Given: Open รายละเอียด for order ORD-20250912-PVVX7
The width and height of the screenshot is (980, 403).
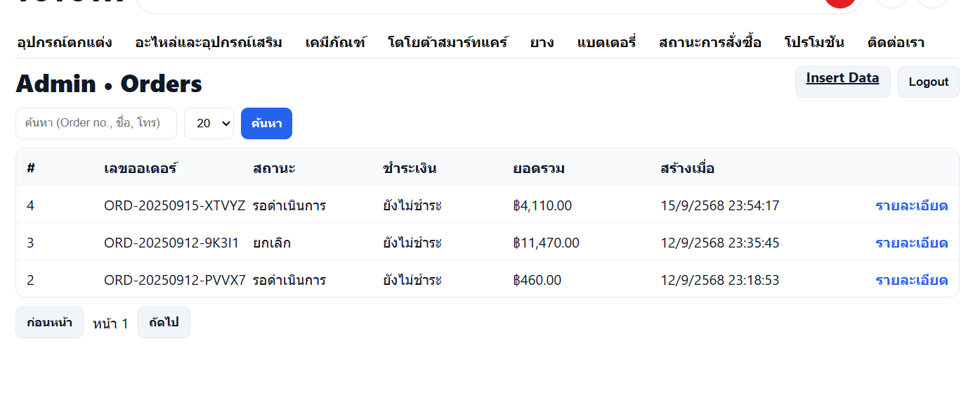Looking at the screenshot, I should point(911,280).
